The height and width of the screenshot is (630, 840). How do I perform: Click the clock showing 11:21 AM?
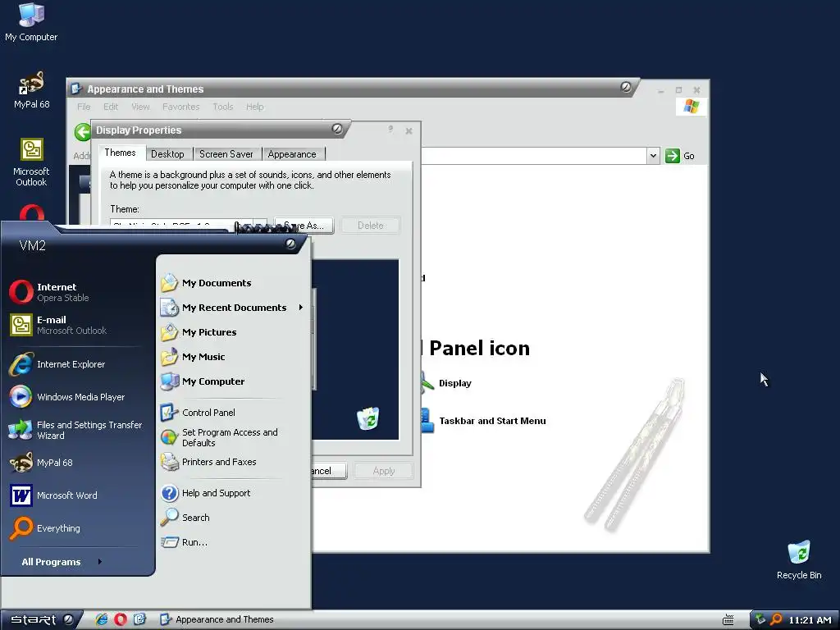[810, 620]
